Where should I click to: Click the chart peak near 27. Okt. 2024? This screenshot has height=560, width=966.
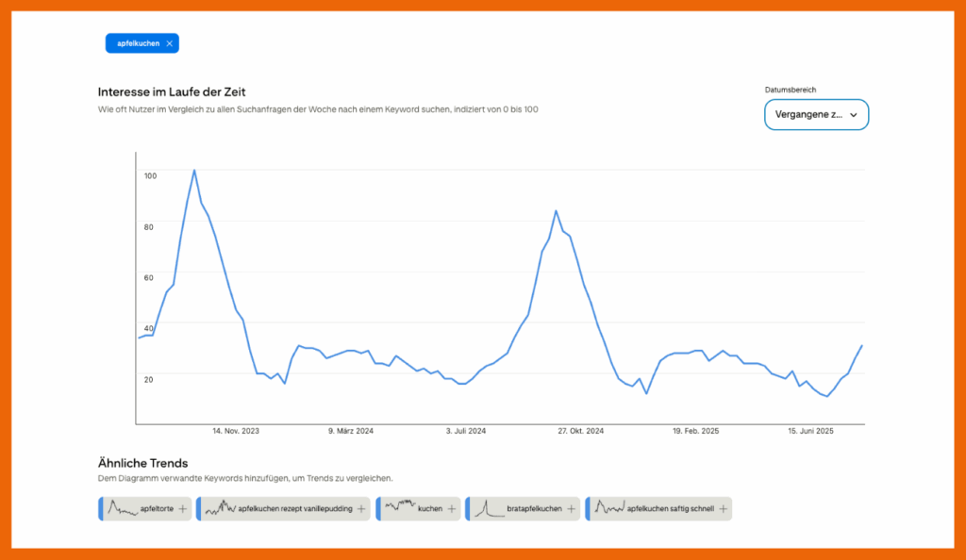(x=557, y=209)
